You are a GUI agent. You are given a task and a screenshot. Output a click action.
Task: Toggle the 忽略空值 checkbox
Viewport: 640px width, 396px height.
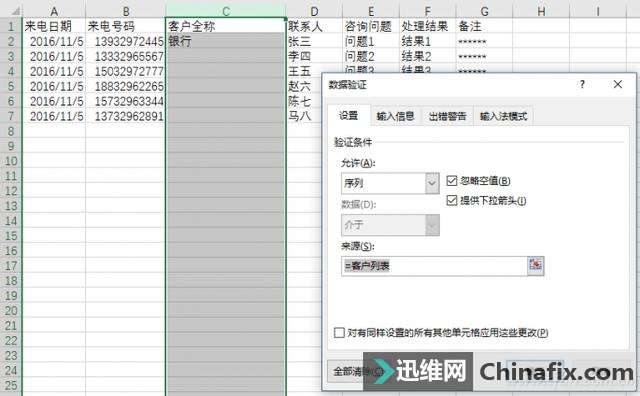coord(451,180)
